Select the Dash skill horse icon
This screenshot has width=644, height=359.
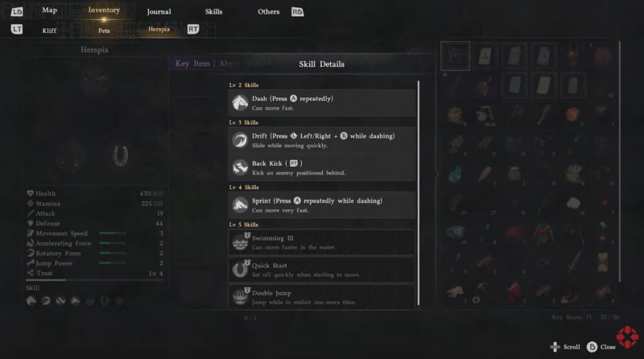click(240, 103)
